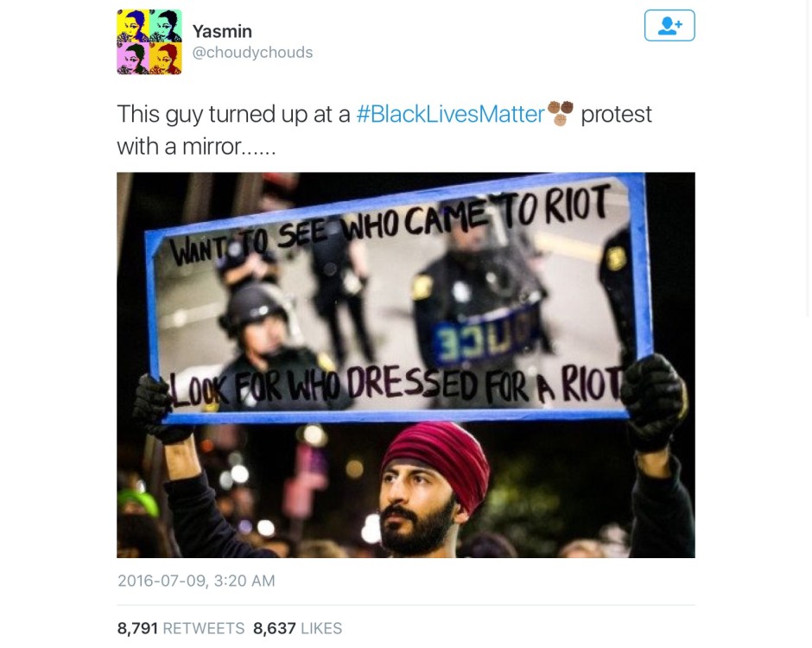Select the timestamp 2016-07-09, 3:20 AM

tap(196, 581)
